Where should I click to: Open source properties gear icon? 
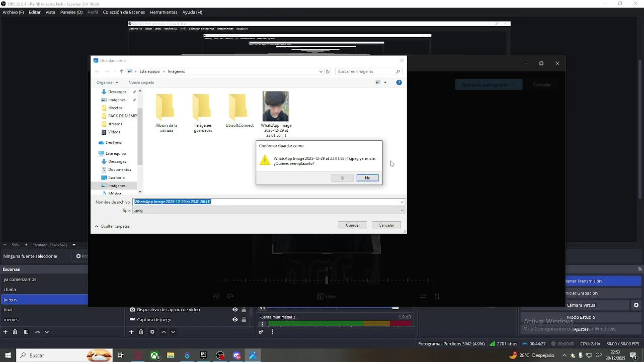pyautogui.click(x=152, y=332)
